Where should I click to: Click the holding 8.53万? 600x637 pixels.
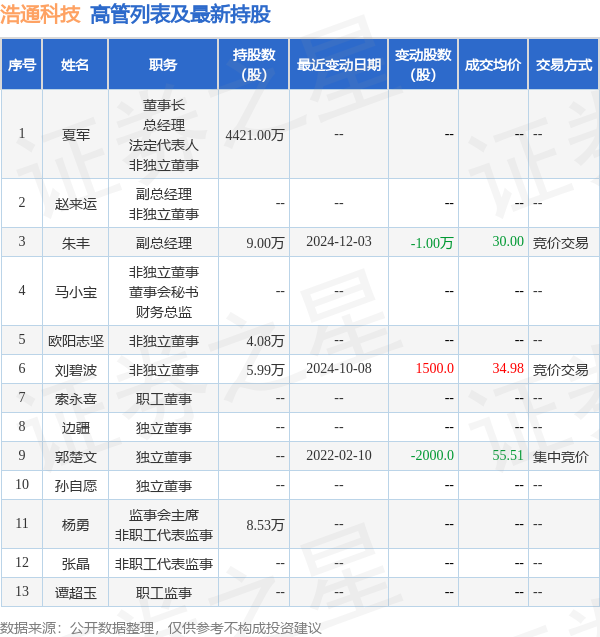point(265,525)
